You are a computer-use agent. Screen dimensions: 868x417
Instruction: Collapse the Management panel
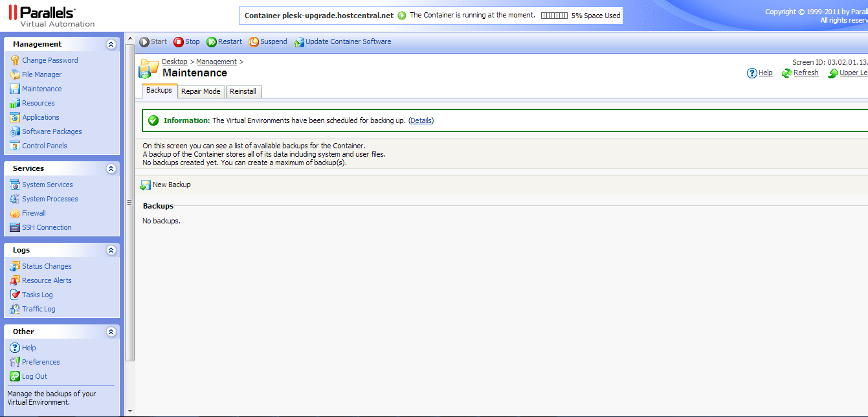(111, 44)
